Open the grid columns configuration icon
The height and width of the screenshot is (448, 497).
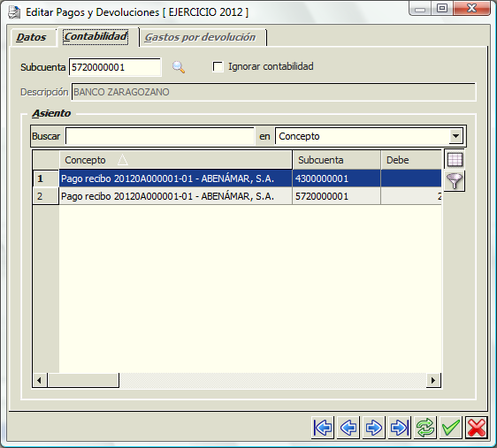tap(455, 160)
